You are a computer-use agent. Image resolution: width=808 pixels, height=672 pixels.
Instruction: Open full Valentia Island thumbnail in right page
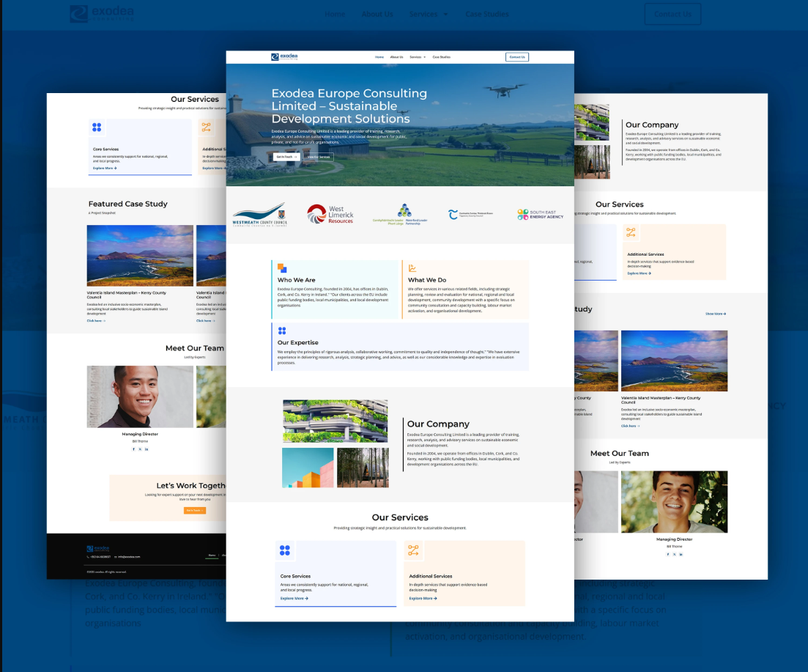click(675, 361)
